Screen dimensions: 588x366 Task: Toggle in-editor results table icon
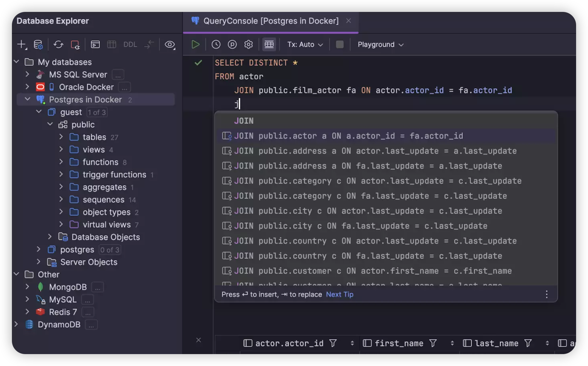(x=269, y=44)
